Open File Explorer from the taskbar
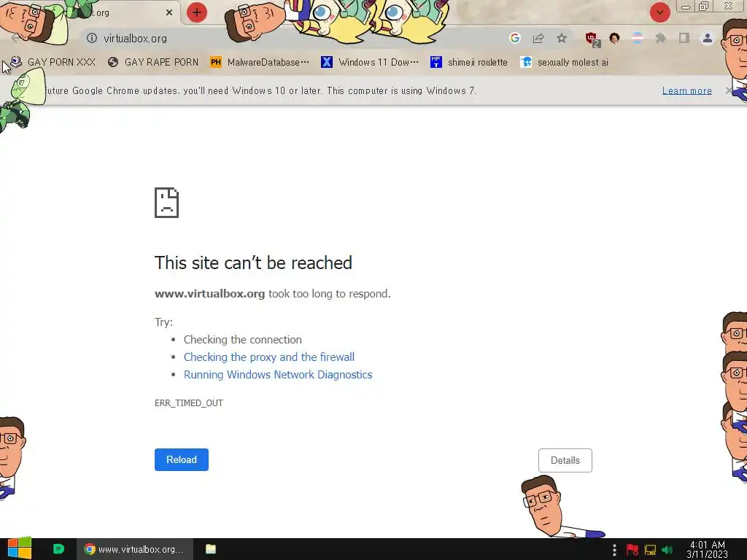This screenshot has width=747, height=560. coord(211,549)
